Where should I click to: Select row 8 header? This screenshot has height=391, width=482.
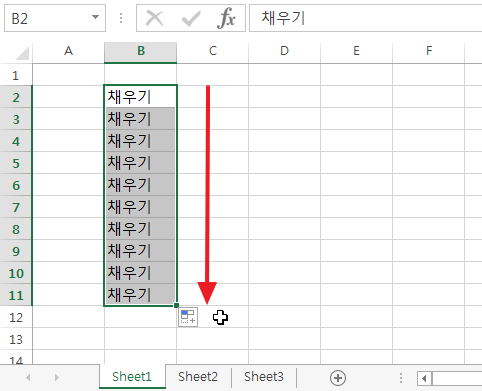16,229
